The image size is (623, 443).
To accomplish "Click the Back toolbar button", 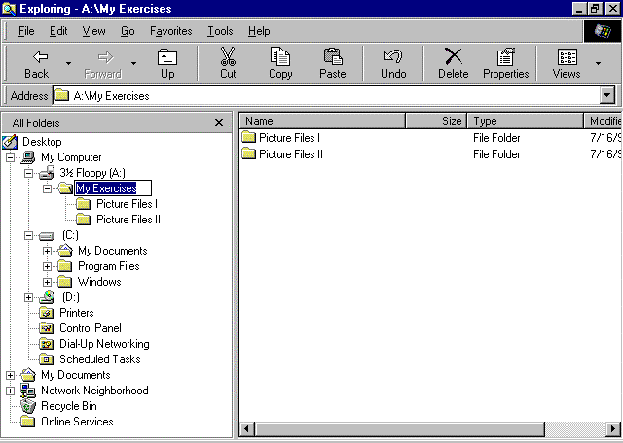I will (x=36, y=64).
